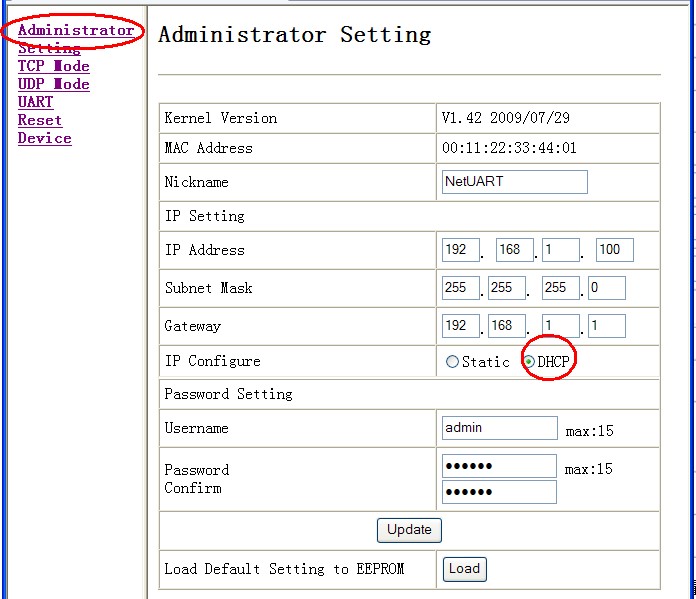Click the Reset Device sidebar link
The height and width of the screenshot is (599, 696).
(40, 120)
